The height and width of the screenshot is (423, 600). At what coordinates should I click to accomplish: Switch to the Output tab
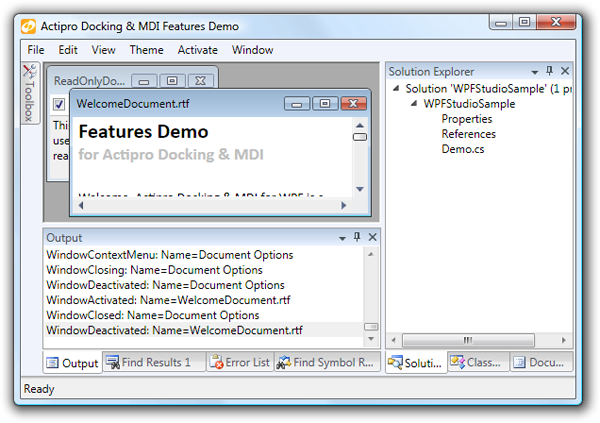click(73, 363)
